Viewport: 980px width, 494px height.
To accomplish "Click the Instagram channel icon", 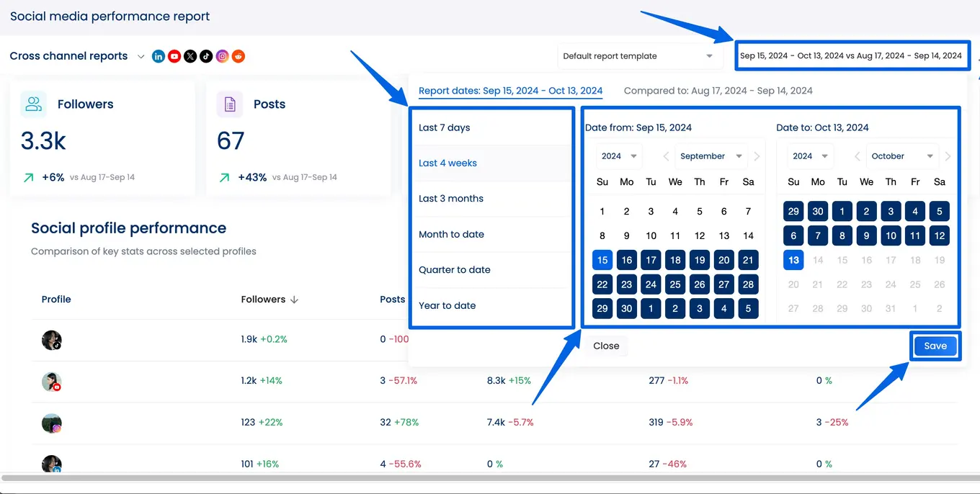I will point(222,56).
